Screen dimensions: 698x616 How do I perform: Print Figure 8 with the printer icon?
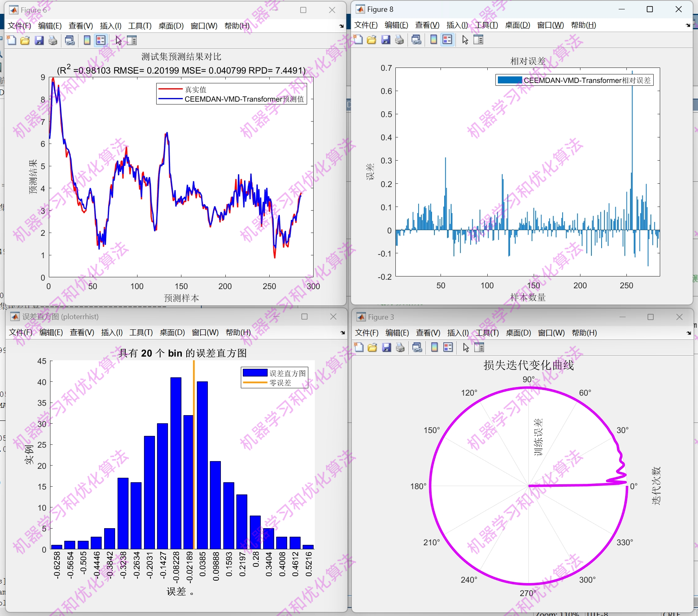coord(399,39)
